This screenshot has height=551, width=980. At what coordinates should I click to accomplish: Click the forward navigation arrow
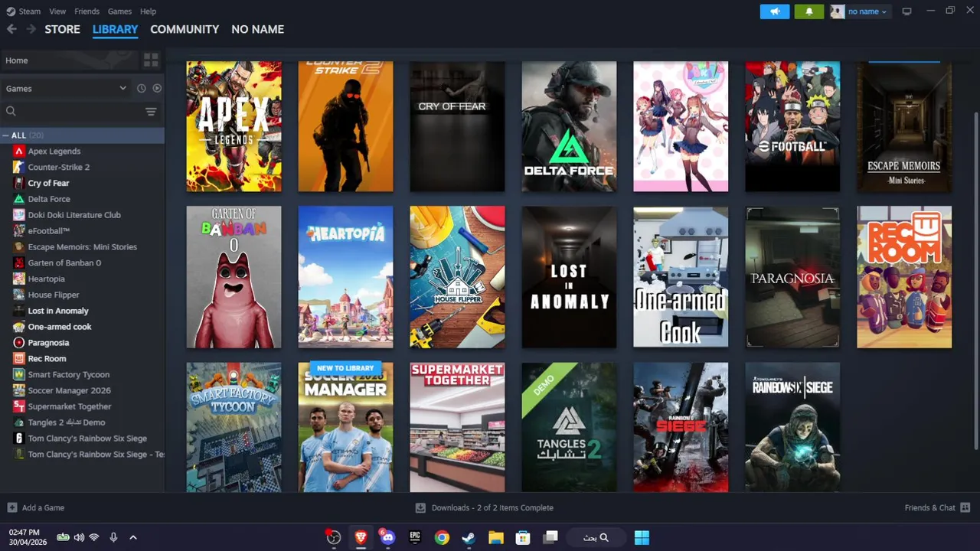[31, 29]
